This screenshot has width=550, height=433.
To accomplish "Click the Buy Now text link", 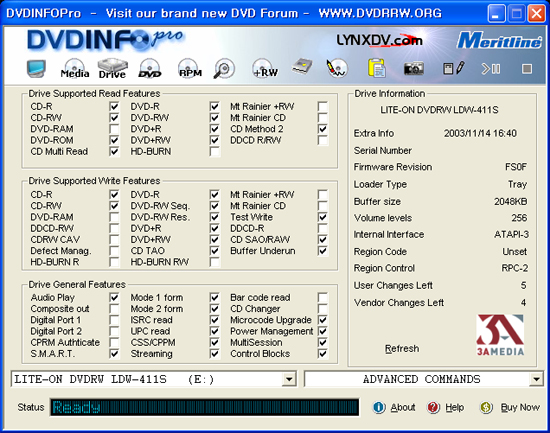I will (x=520, y=407).
